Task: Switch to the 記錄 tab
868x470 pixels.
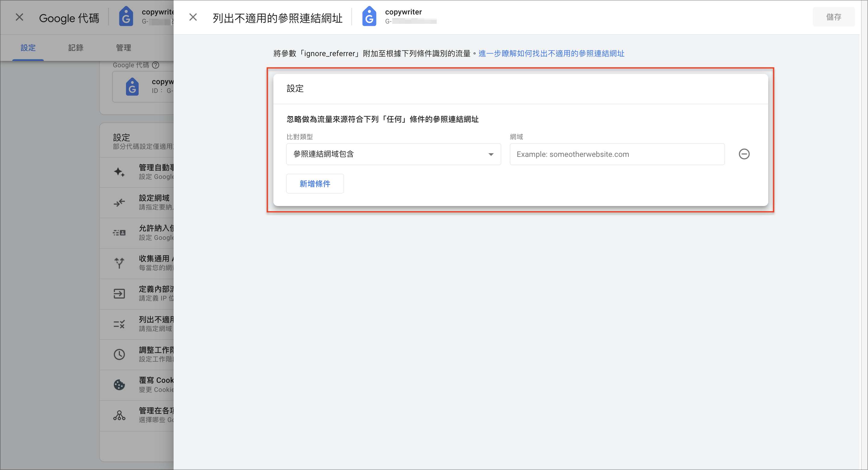Action: (x=76, y=48)
